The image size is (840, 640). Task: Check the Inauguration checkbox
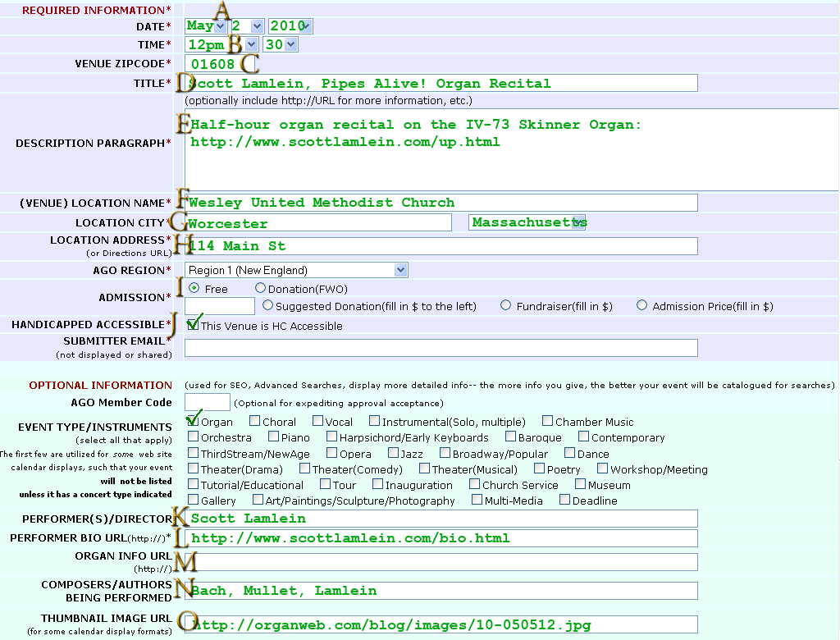click(377, 484)
